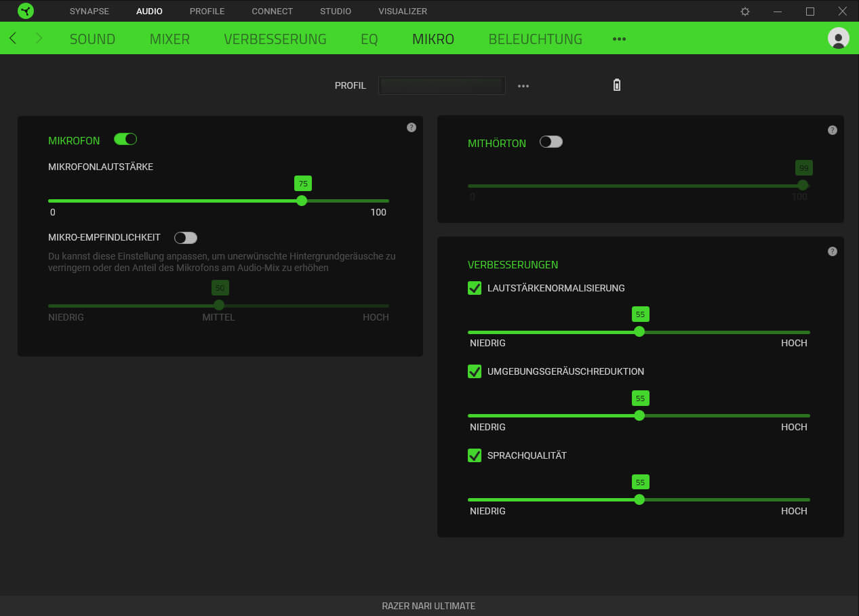
Task: Open the Profil selection box
Action: point(441,86)
